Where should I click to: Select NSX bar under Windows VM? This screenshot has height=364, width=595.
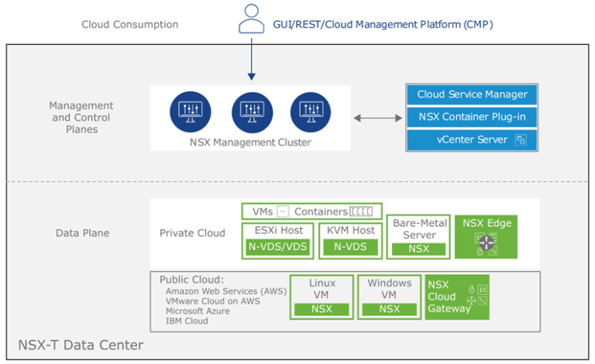pyautogui.click(x=390, y=309)
